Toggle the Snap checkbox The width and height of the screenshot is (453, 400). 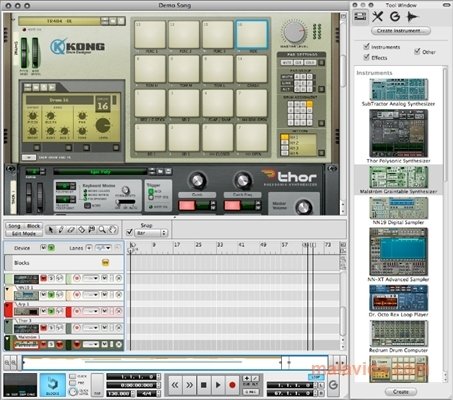tap(129, 232)
